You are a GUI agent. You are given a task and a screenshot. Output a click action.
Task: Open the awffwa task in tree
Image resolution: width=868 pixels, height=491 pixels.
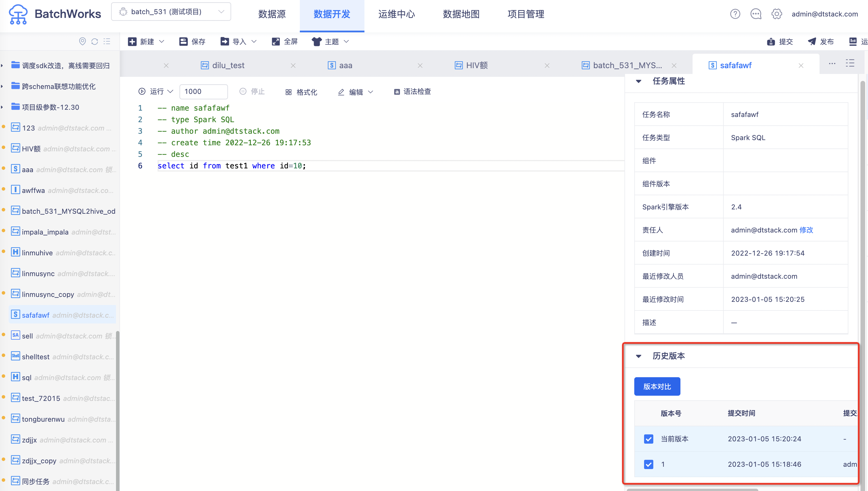[x=63, y=190]
